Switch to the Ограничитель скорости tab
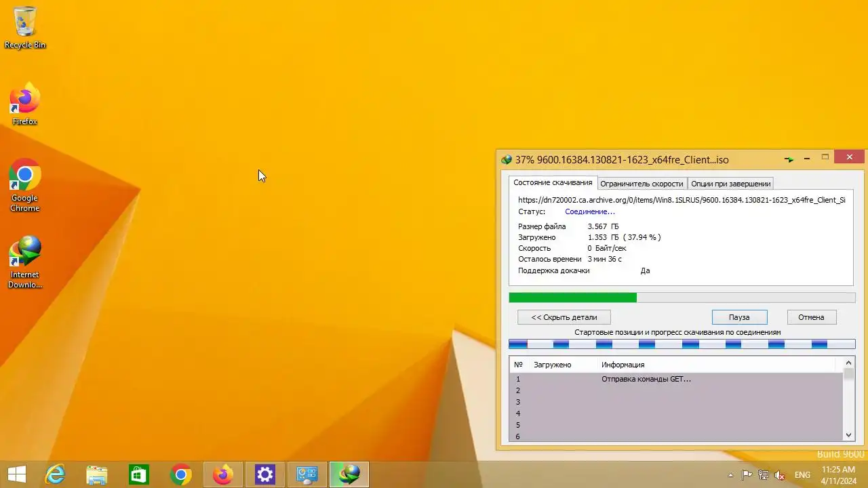The height and width of the screenshot is (488, 868). (x=642, y=184)
